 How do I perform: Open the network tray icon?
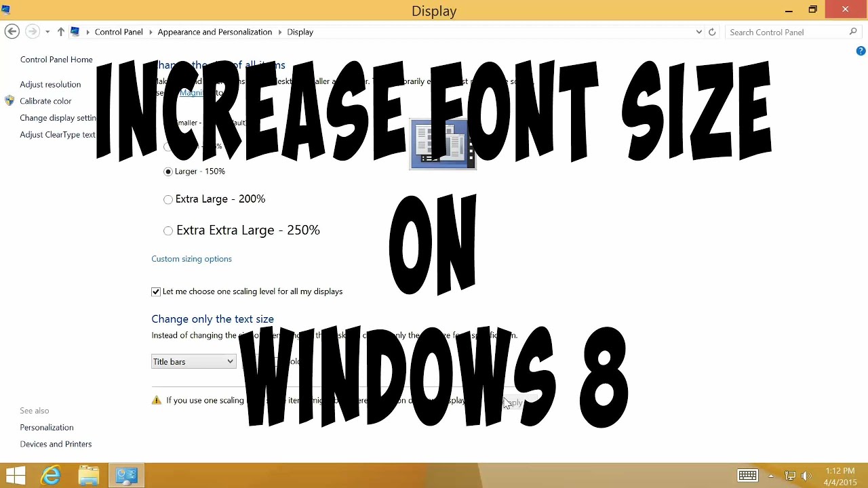[x=790, y=476]
